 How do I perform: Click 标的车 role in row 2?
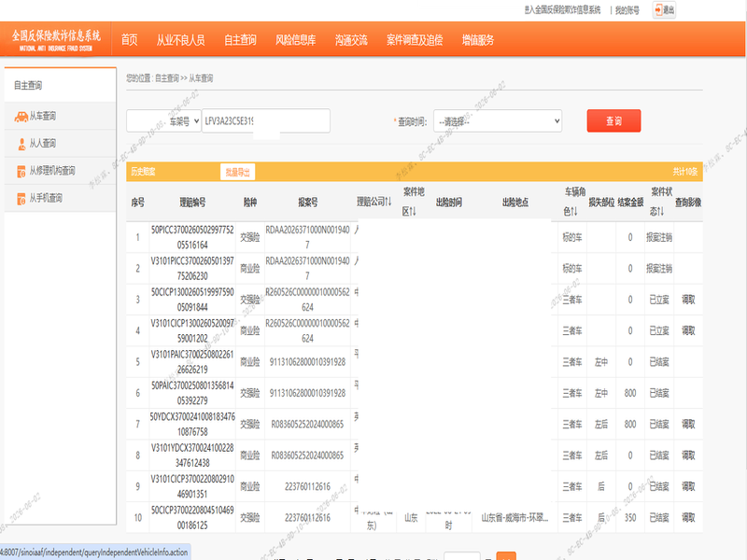(572, 269)
